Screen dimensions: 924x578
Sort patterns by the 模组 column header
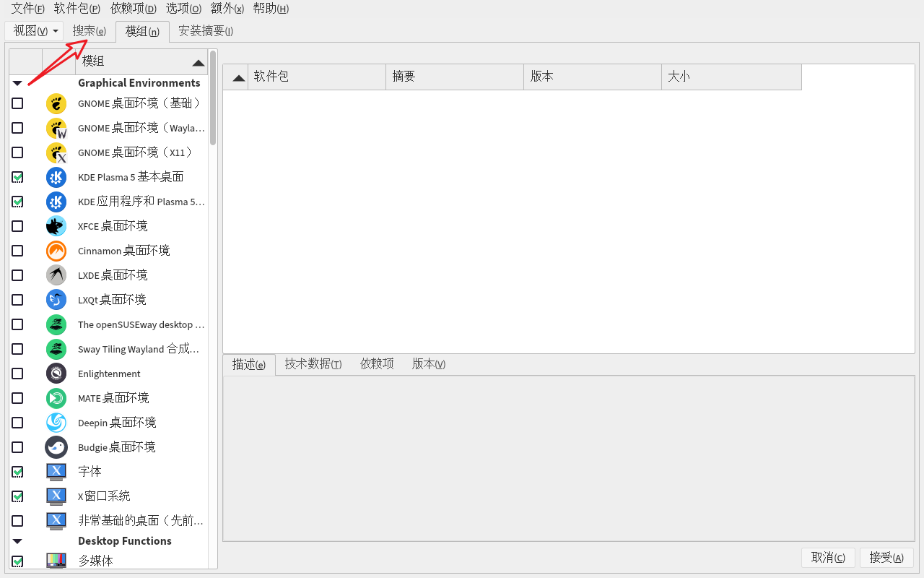[x=141, y=62]
